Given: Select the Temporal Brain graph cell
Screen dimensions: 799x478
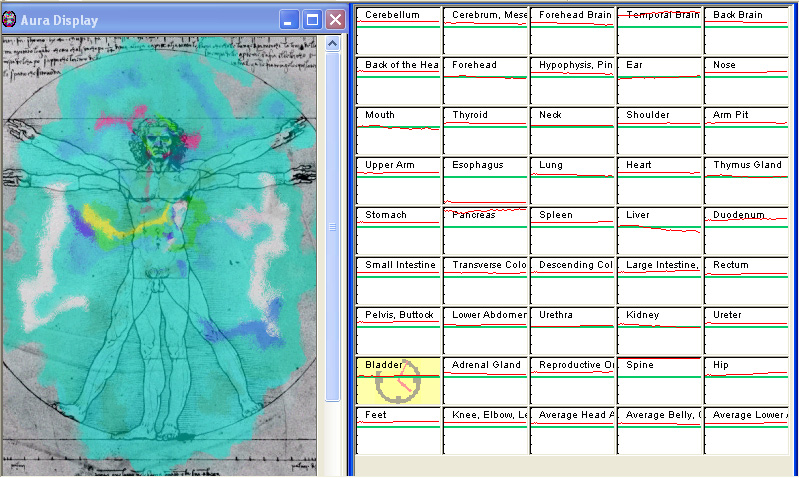Looking at the screenshot, I should (x=659, y=31).
